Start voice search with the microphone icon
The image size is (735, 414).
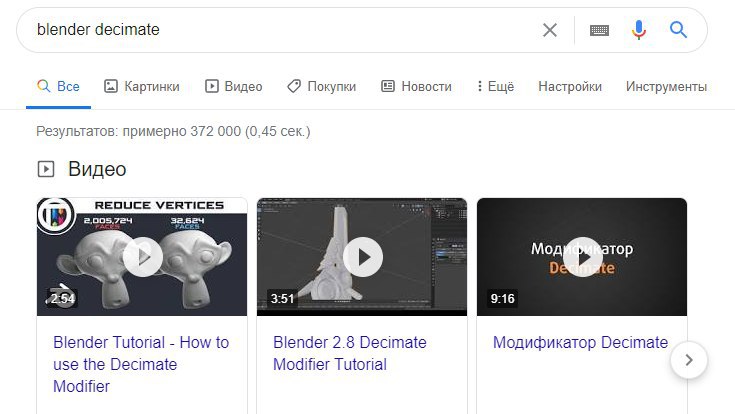(x=638, y=30)
